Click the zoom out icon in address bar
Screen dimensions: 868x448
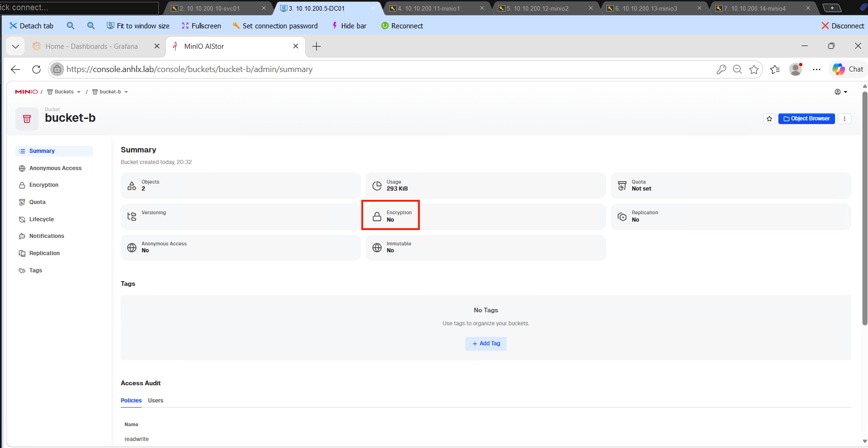(x=737, y=69)
